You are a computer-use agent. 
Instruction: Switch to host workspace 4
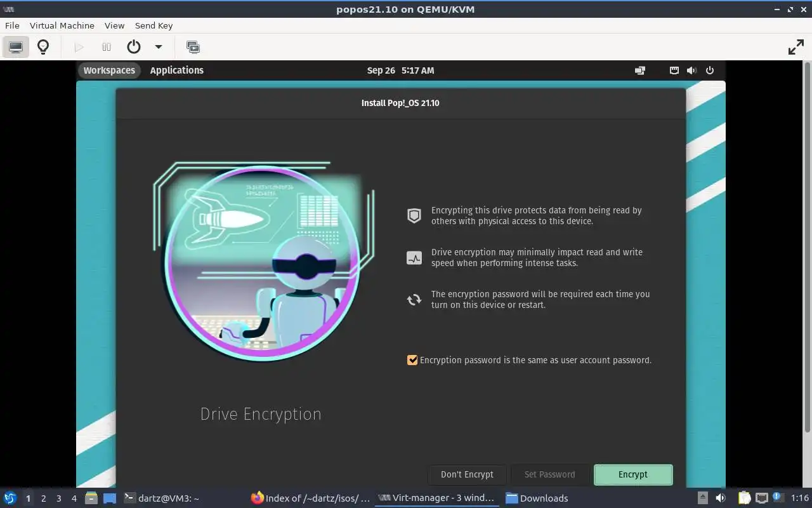point(74,498)
